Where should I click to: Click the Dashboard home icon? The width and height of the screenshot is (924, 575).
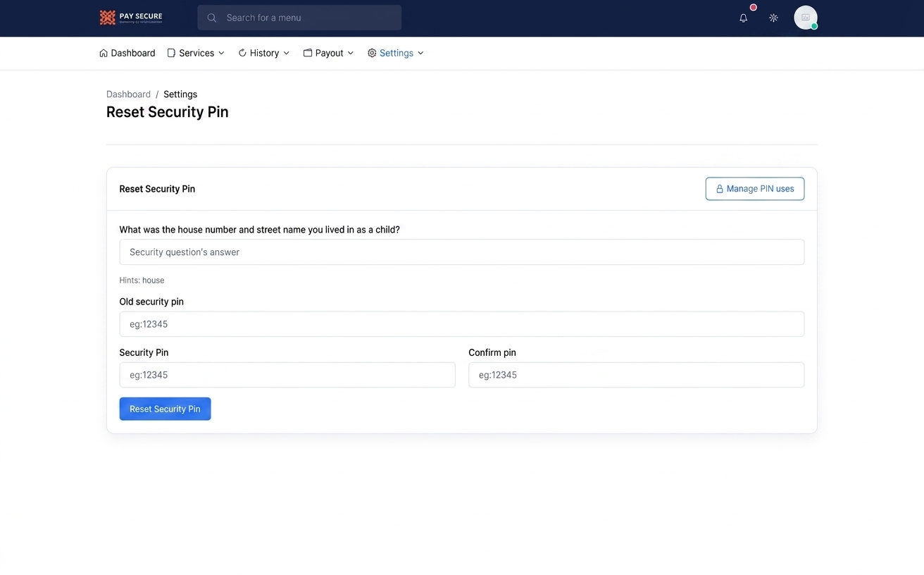coord(104,53)
